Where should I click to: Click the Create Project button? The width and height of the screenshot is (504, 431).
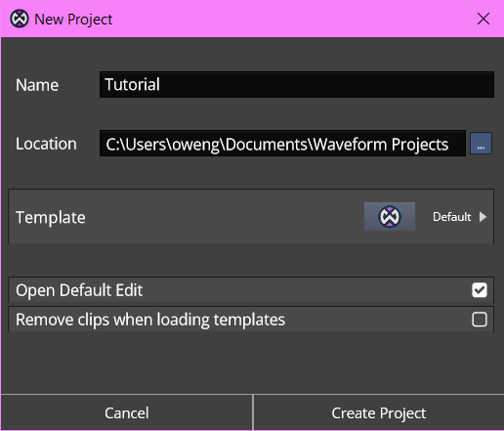point(379,412)
